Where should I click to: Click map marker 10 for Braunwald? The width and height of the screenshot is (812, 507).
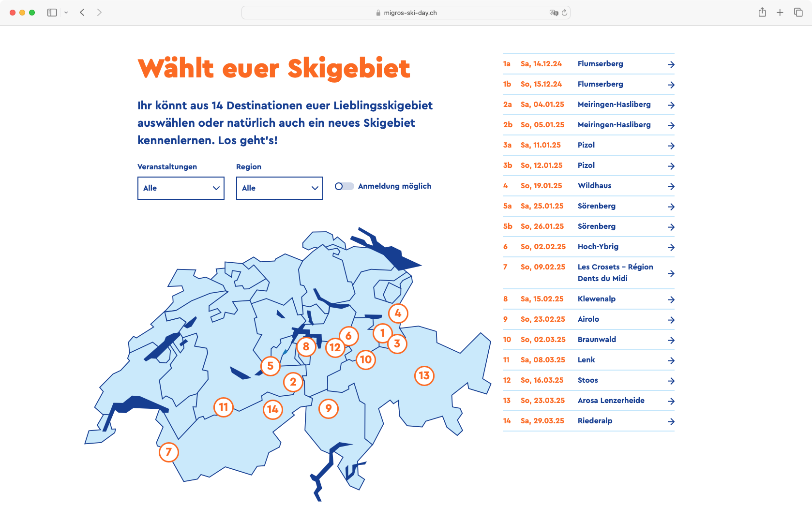click(366, 360)
